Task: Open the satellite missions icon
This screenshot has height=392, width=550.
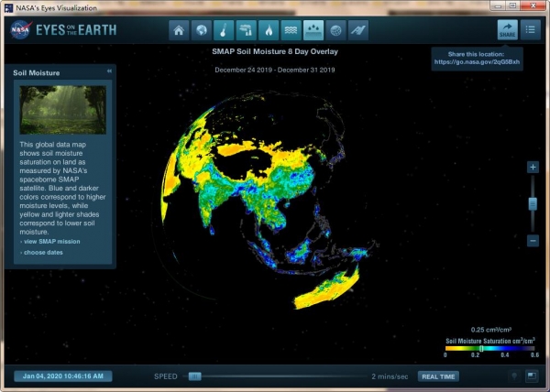Action: pos(358,30)
